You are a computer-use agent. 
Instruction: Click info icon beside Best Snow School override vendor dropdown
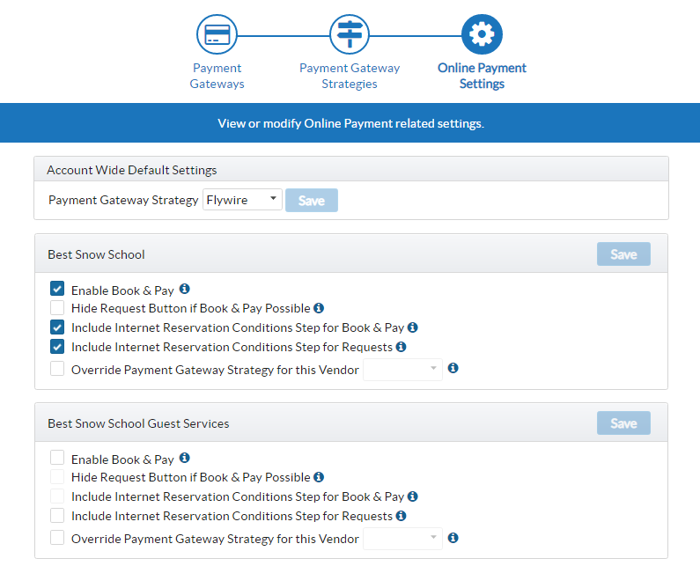pyautogui.click(x=453, y=369)
